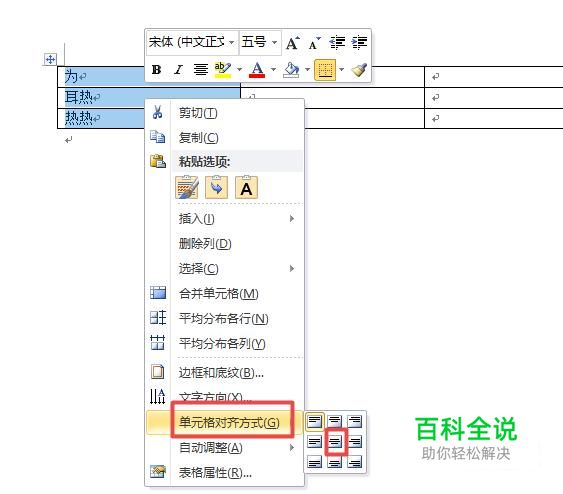563x494 pixels.
Task: Align cell text top right
Action: pos(355,421)
